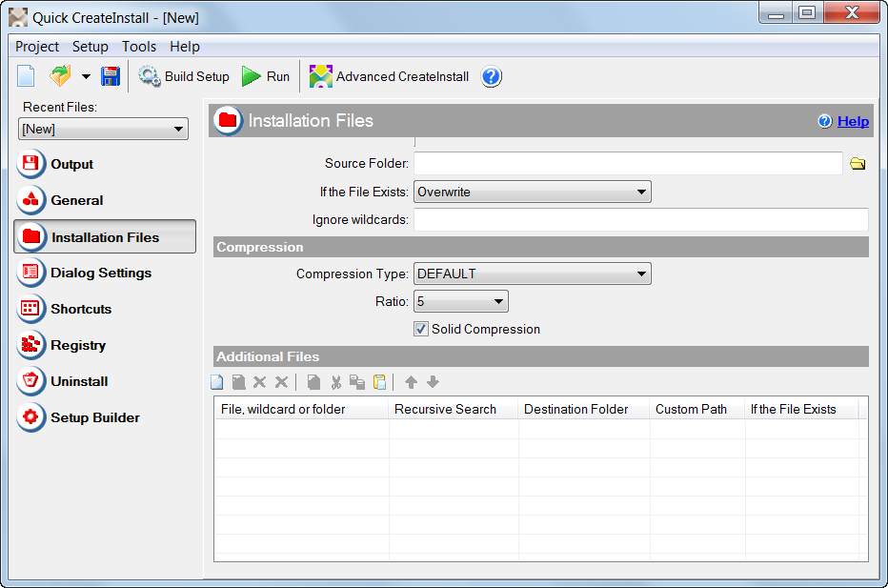Paste with the clipboard icon
This screenshot has height=588, width=888.
pos(379,382)
